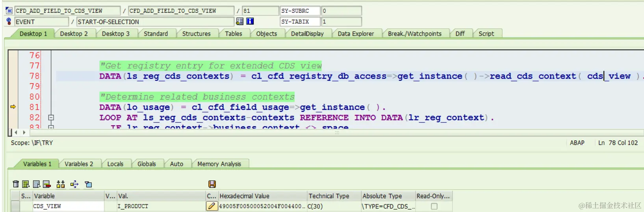Click the grey list-layout icon

point(37,184)
